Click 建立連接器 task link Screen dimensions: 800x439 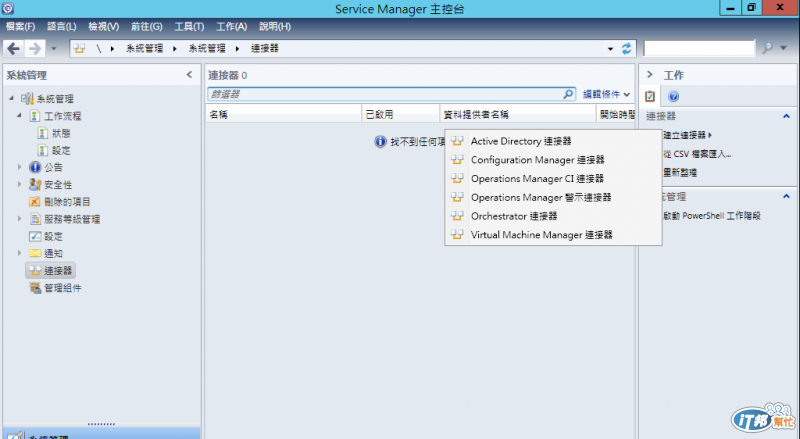(x=687, y=135)
